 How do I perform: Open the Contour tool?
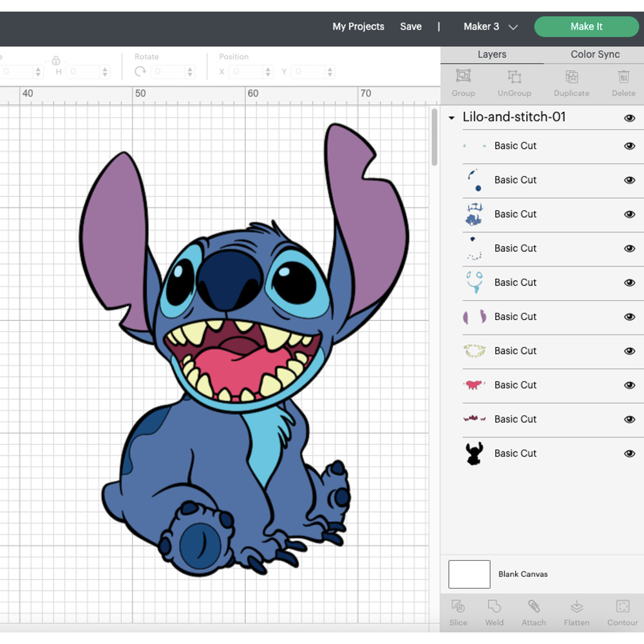coord(621,612)
